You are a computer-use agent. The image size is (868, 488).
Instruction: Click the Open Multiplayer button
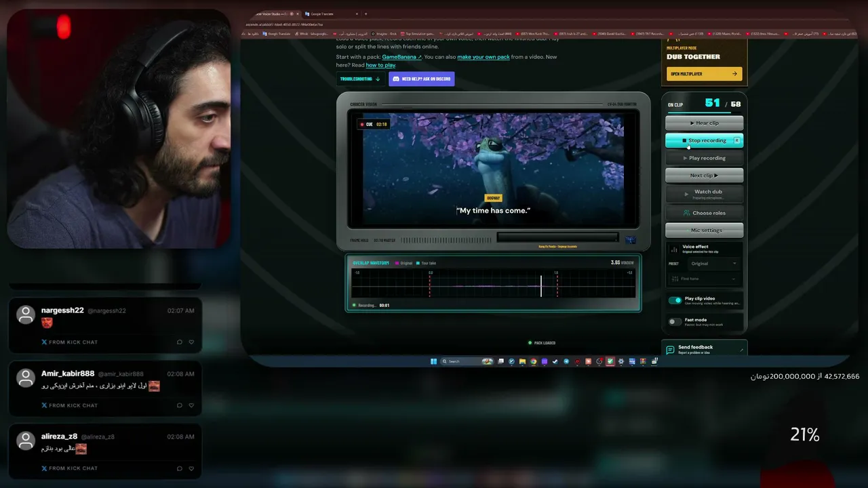[x=704, y=74]
